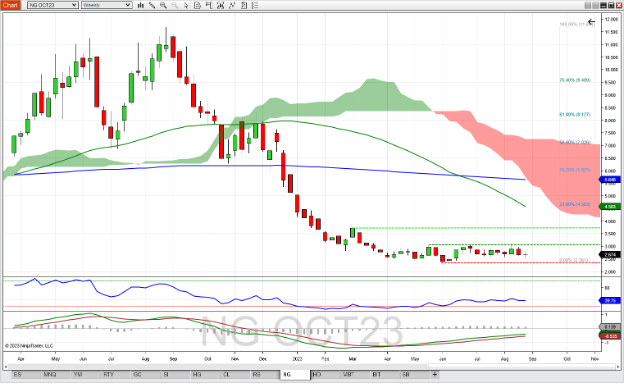This screenshot has width=624, height=384.
Task: Open the Weekly interval dropdown
Action: pyautogui.click(x=107, y=5)
